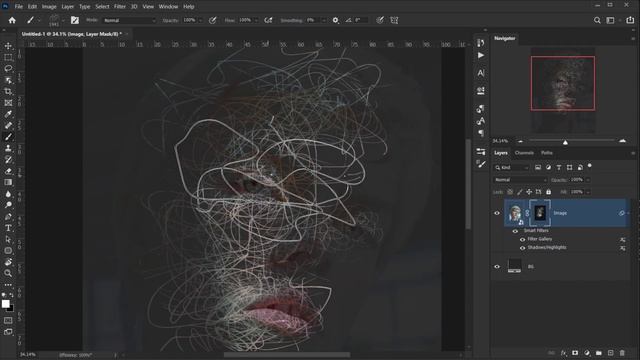Open the Paragraph panel icon
Image resolution: width=640 pixels, height=360 pixels.
481,133
